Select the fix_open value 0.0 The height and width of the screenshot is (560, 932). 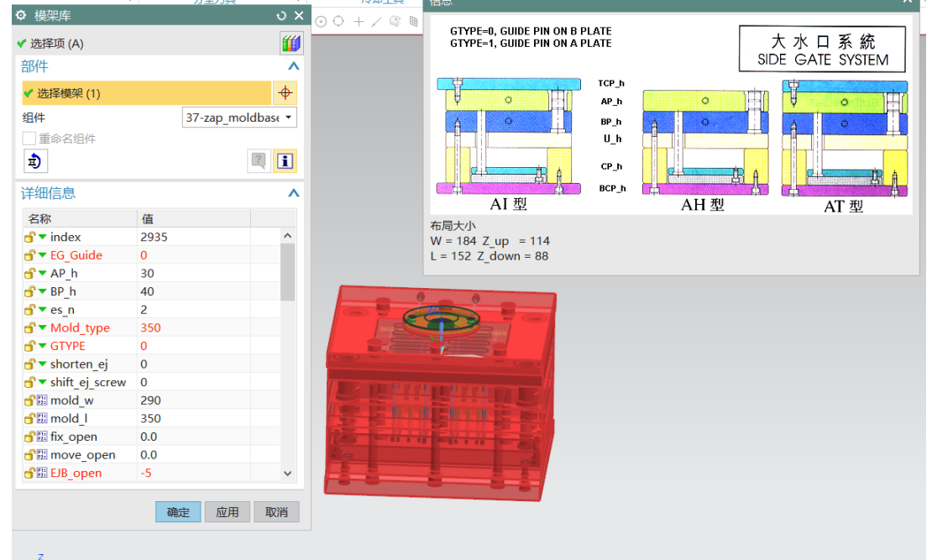149,437
